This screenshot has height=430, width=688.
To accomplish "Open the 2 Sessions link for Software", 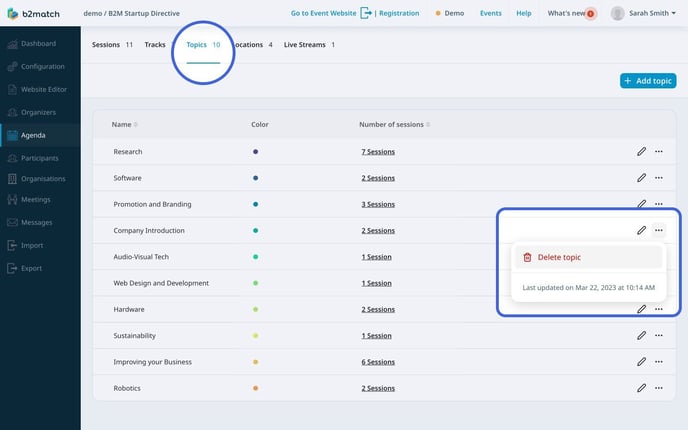I will [378, 178].
